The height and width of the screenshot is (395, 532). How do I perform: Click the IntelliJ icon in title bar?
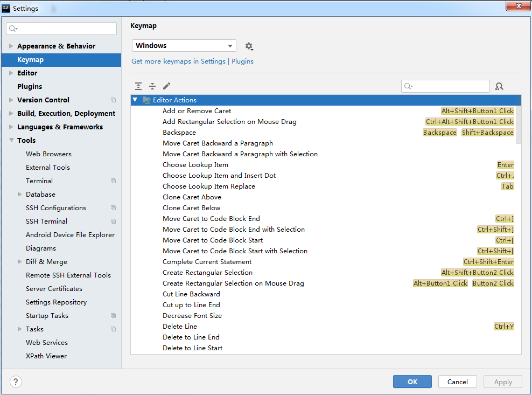6,9
